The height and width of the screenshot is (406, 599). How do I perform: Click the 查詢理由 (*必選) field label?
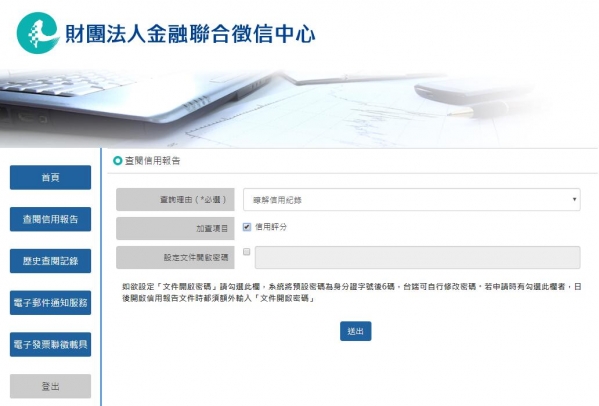tap(193, 199)
